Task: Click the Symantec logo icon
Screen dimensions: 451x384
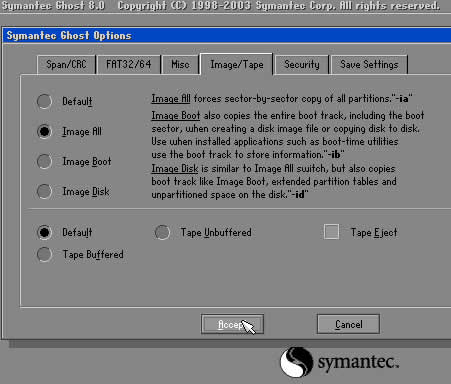Action: click(296, 362)
